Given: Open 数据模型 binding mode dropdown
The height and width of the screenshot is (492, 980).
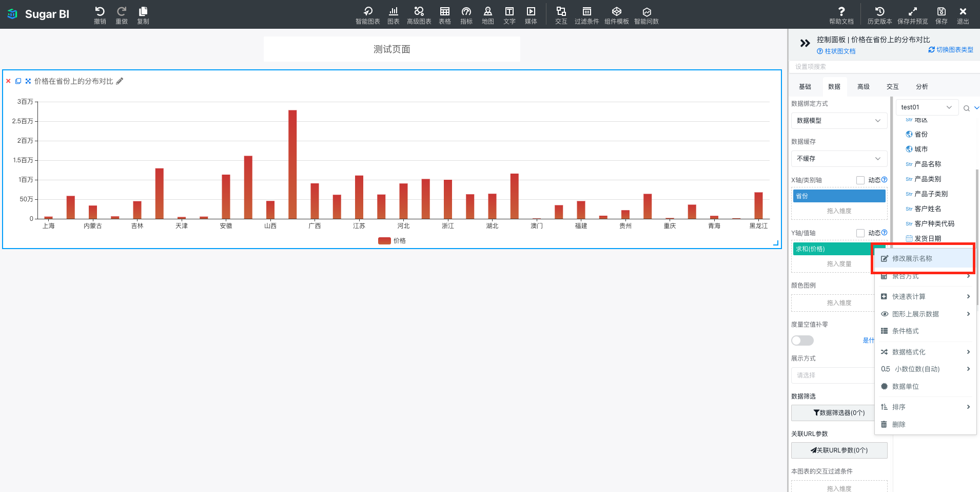Looking at the screenshot, I should (839, 121).
